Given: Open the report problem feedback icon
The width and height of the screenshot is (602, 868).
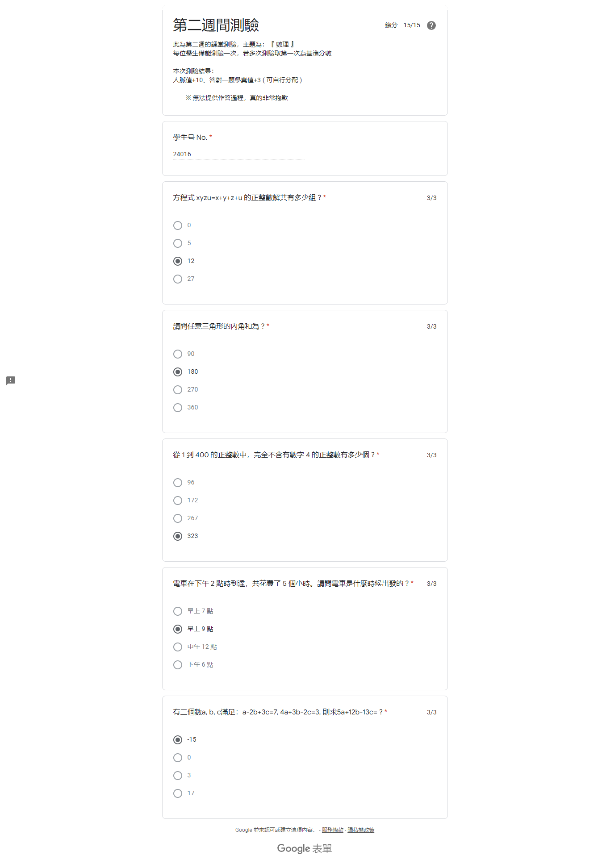Looking at the screenshot, I should pos(11,380).
